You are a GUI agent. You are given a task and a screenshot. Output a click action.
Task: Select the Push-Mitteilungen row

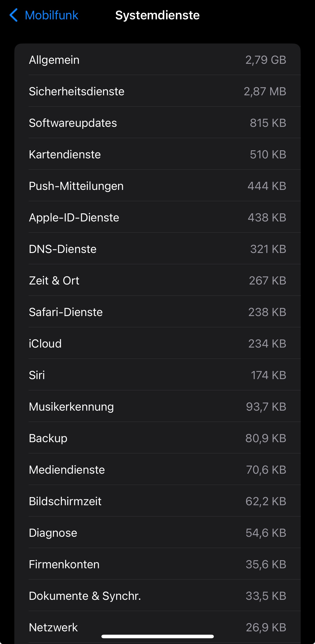pos(157,186)
